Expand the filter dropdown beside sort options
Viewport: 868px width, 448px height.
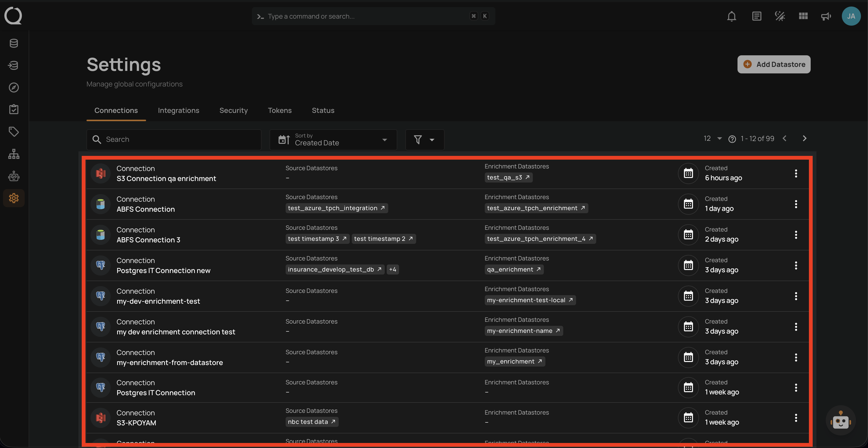(x=424, y=140)
